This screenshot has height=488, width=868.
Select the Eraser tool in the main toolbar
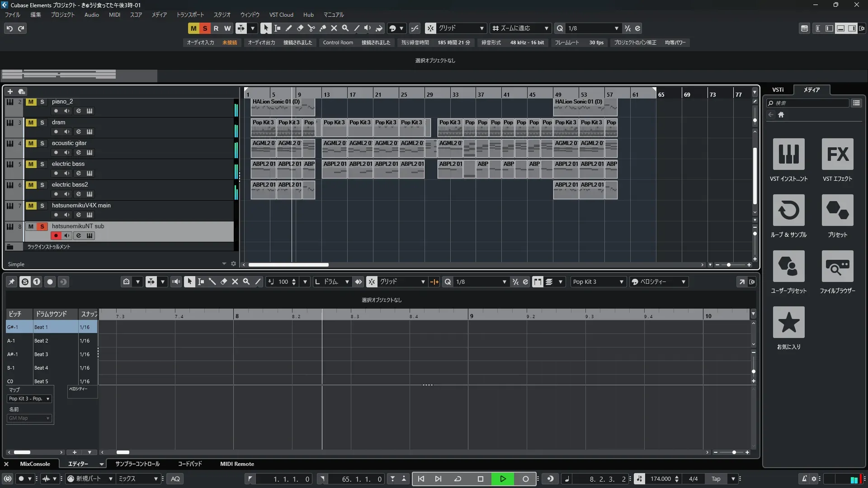(x=300, y=28)
